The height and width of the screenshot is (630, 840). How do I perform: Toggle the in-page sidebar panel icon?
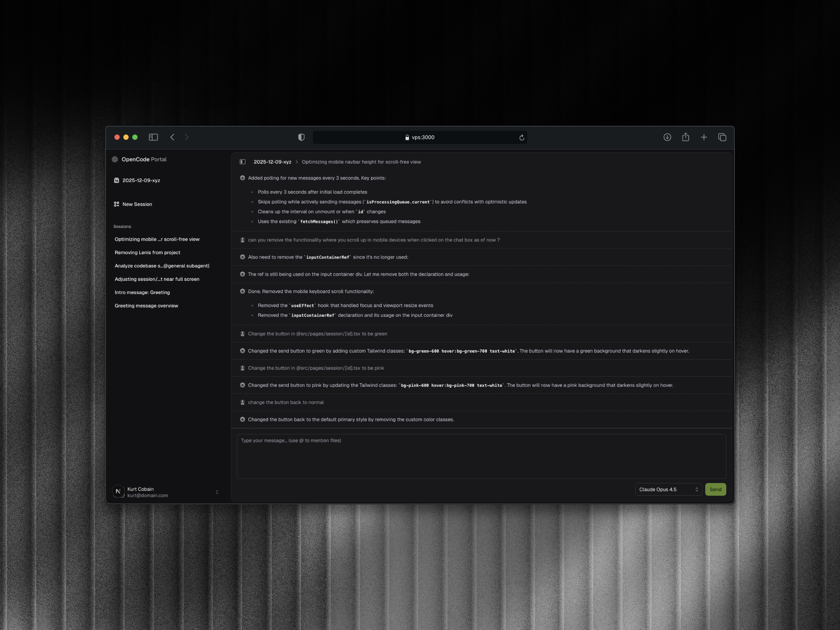tap(242, 162)
